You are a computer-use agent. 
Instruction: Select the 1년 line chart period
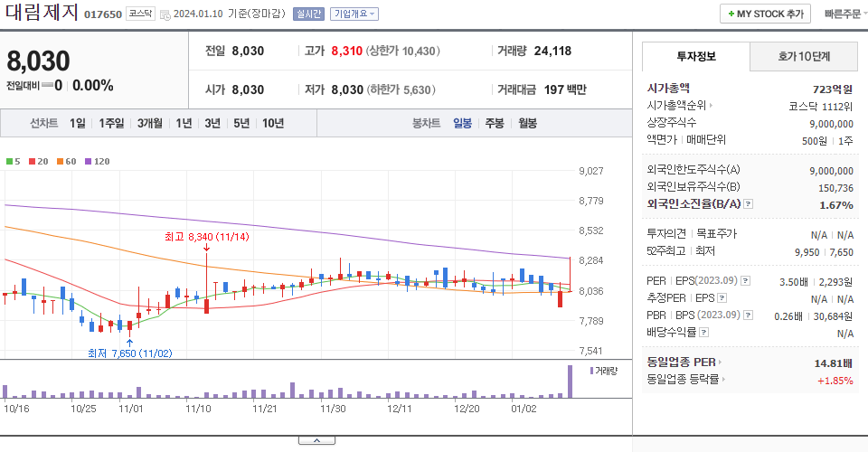pos(184,123)
